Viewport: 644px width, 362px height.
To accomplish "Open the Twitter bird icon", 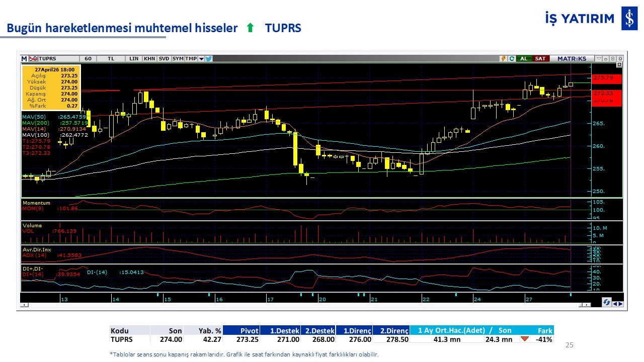I will tap(209, 59).
